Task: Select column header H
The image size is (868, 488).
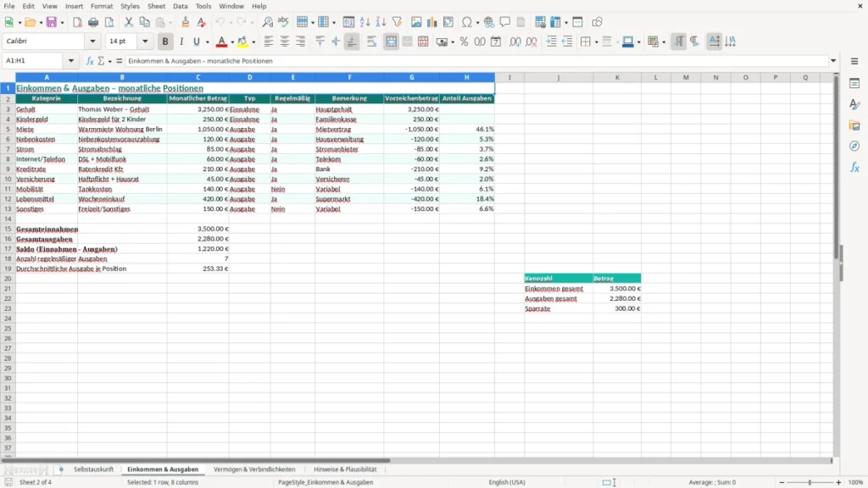Action: click(x=467, y=77)
